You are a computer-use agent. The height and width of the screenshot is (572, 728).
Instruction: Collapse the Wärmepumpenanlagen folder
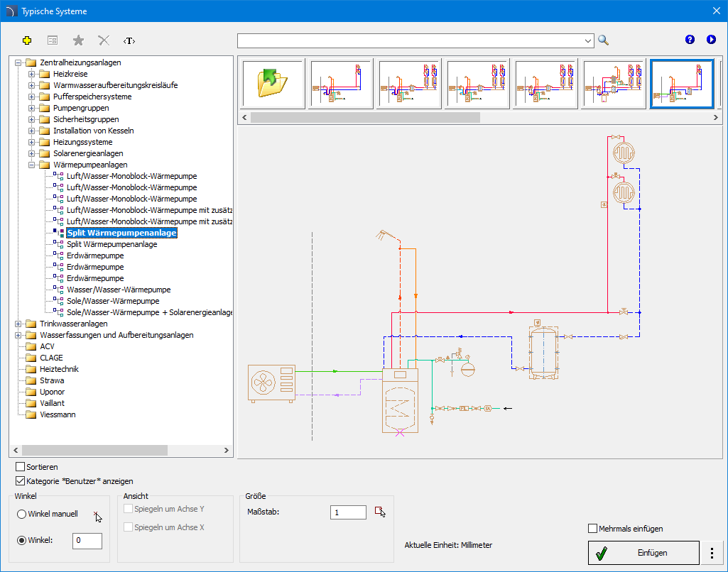[x=31, y=165]
